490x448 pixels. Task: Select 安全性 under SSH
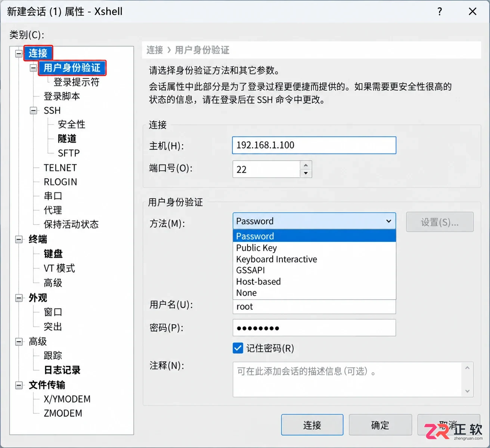[x=72, y=124]
